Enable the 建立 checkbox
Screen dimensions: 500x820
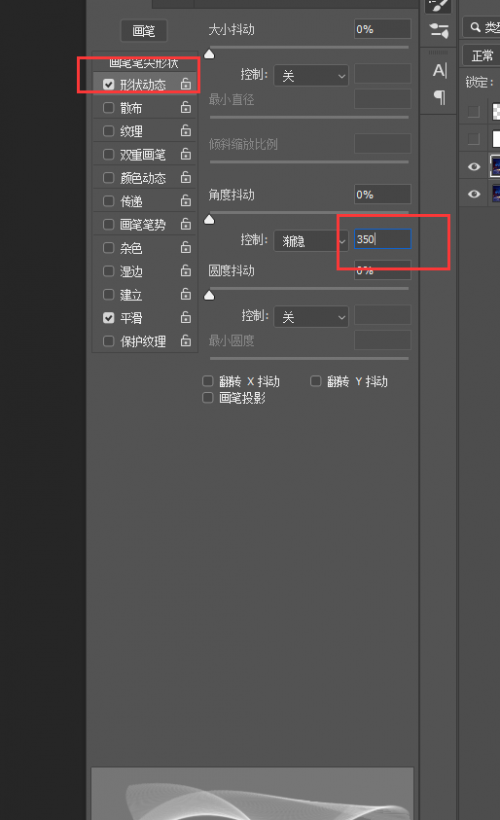click(109, 294)
